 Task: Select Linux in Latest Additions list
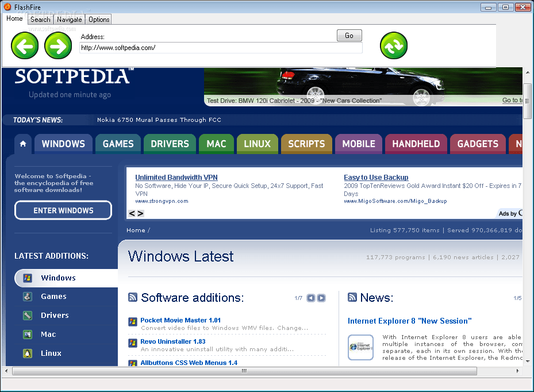pyautogui.click(x=51, y=353)
